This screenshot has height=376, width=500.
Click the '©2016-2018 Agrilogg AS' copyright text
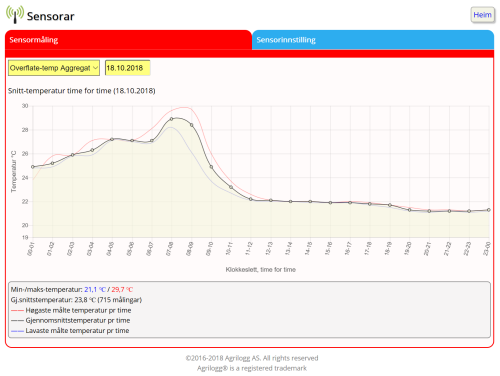pos(252,358)
